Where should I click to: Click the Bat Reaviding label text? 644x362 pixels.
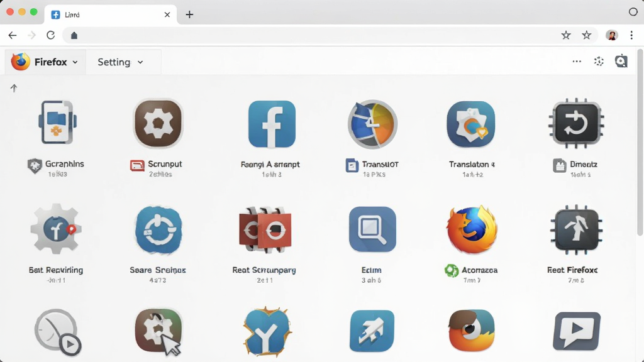point(56,270)
